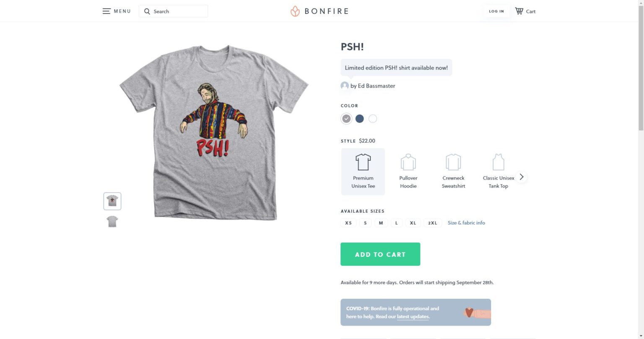The width and height of the screenshot is (644, 339).
Task: Pick the white color swatch
Action: click(372, 119)
